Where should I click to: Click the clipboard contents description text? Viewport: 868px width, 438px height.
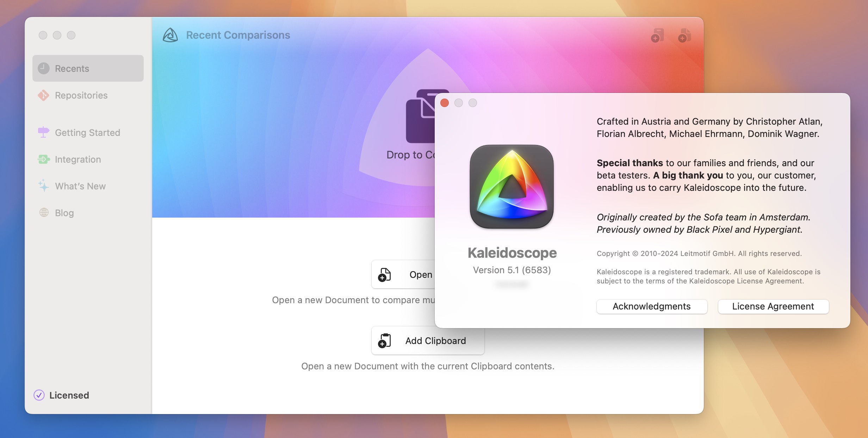[x=428, y=366]
